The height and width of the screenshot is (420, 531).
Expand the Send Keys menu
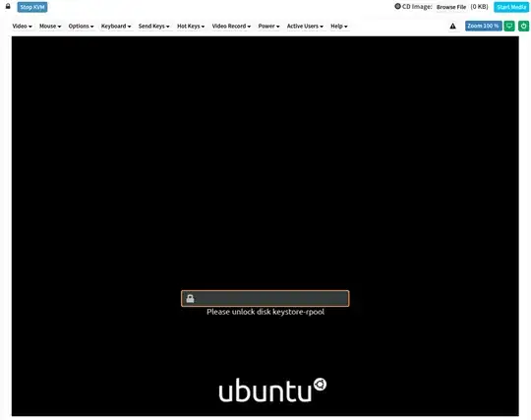(153, 27)
